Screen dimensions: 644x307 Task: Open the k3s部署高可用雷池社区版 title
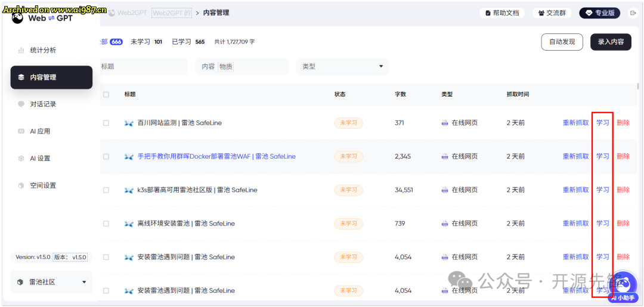pos(197,190)
